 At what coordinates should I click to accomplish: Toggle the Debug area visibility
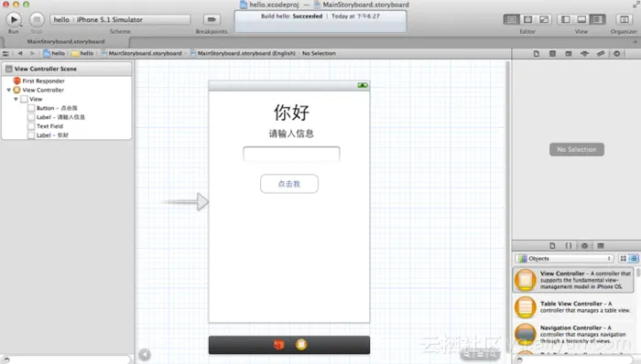[581, 19]
